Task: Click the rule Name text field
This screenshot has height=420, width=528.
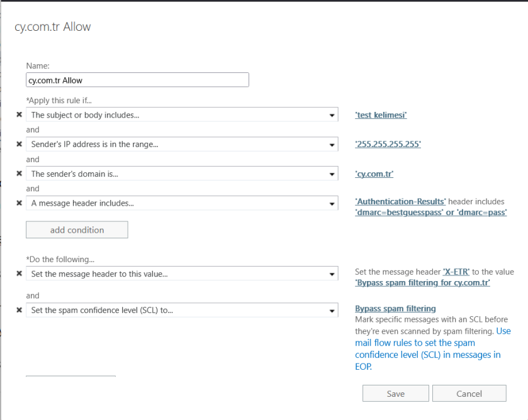Action: click(137, 80)
